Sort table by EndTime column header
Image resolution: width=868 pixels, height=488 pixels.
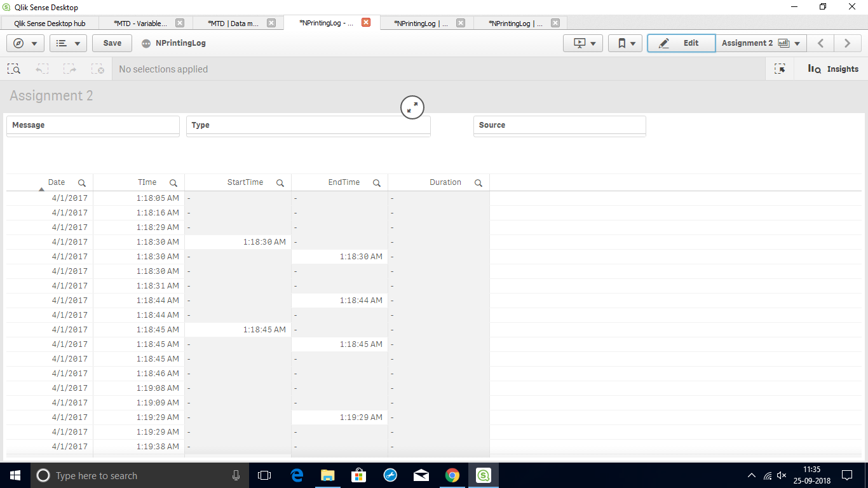click(x=344, y=182)
